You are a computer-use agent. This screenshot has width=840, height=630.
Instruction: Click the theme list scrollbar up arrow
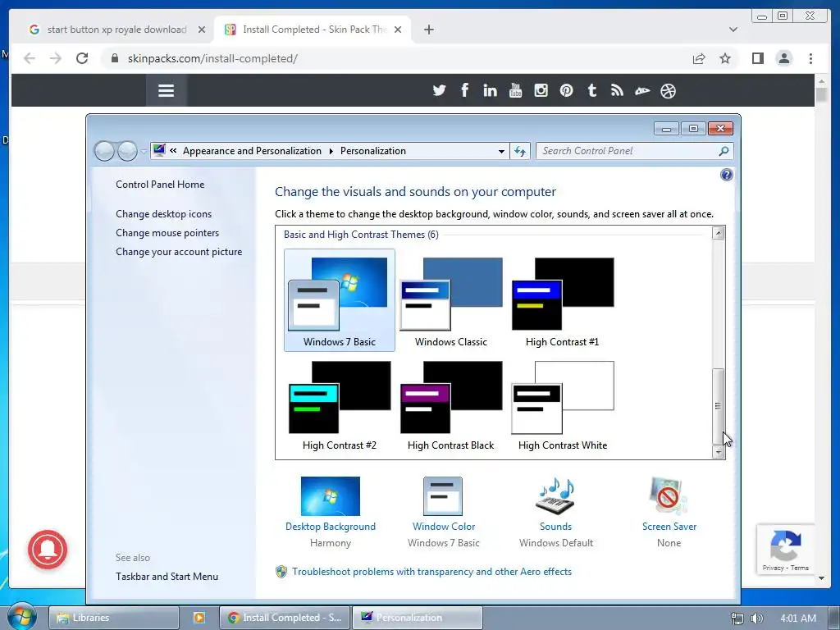click(x=719, y=233)
